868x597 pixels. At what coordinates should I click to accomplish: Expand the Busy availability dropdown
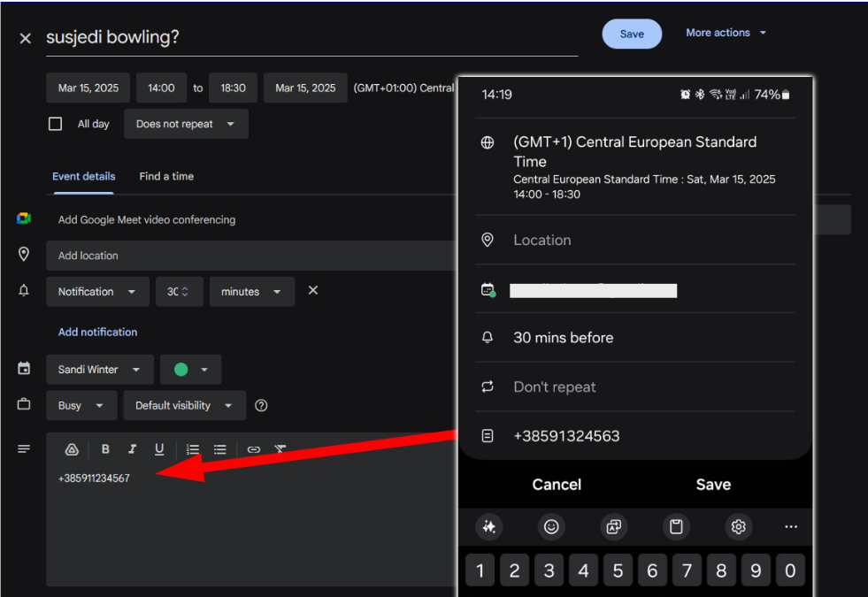[81, 405]
